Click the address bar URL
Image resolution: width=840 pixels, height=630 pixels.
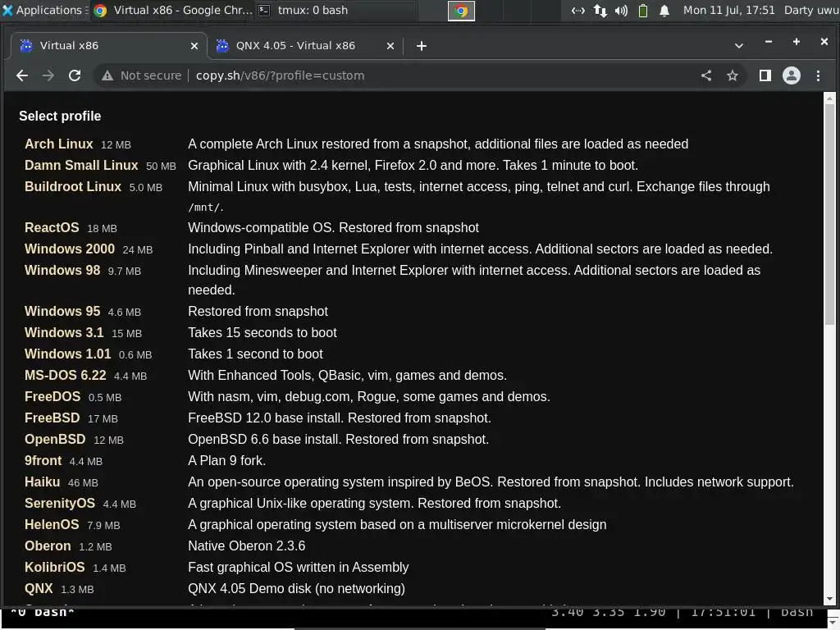tap(281, 75)
